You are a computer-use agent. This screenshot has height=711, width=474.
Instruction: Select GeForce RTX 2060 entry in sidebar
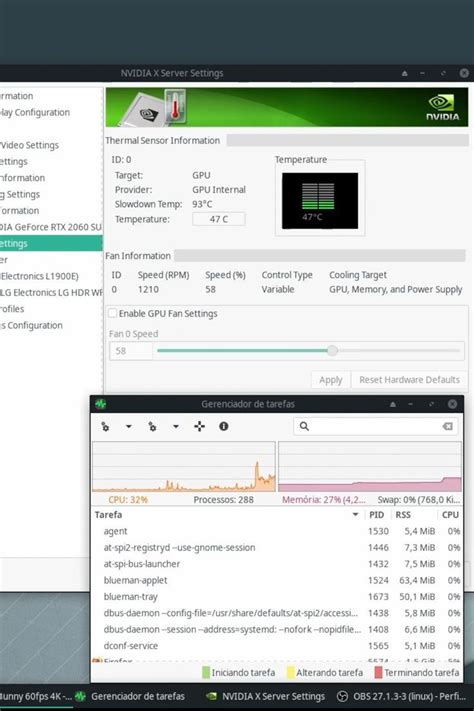[x=51, y=227]
